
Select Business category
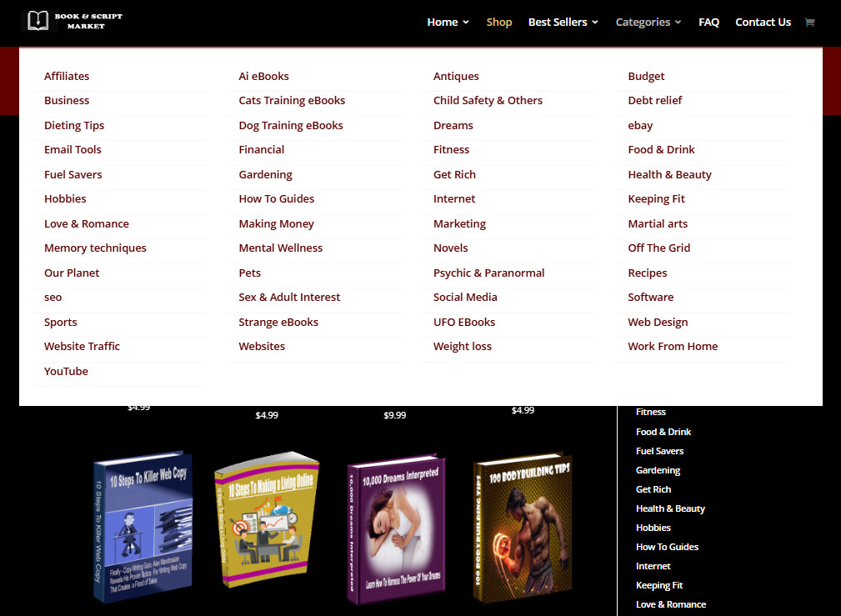tap(67, 100)
